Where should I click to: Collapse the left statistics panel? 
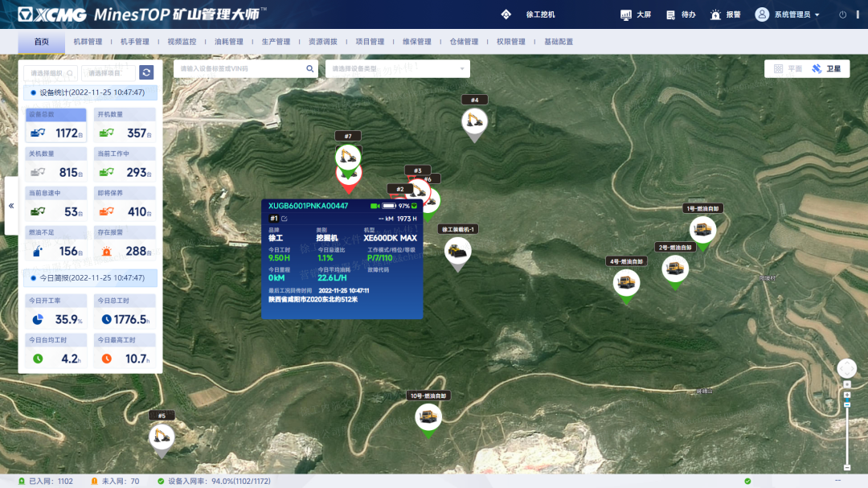coord(11,206)
